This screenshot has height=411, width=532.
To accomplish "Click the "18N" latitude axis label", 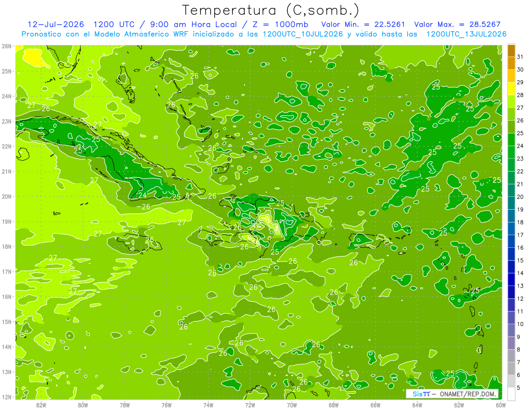I will click(7, 247).
